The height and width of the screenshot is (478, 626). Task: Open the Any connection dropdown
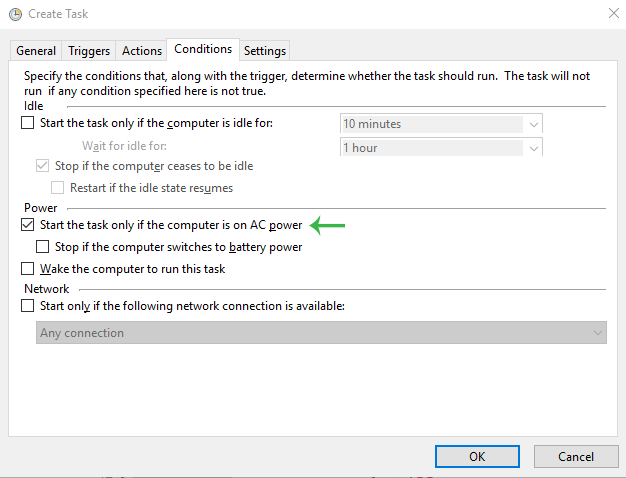(x=321, y=333)
